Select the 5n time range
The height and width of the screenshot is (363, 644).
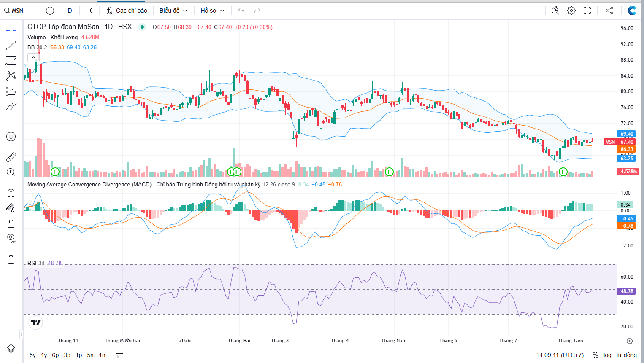[x=90, y=355]
